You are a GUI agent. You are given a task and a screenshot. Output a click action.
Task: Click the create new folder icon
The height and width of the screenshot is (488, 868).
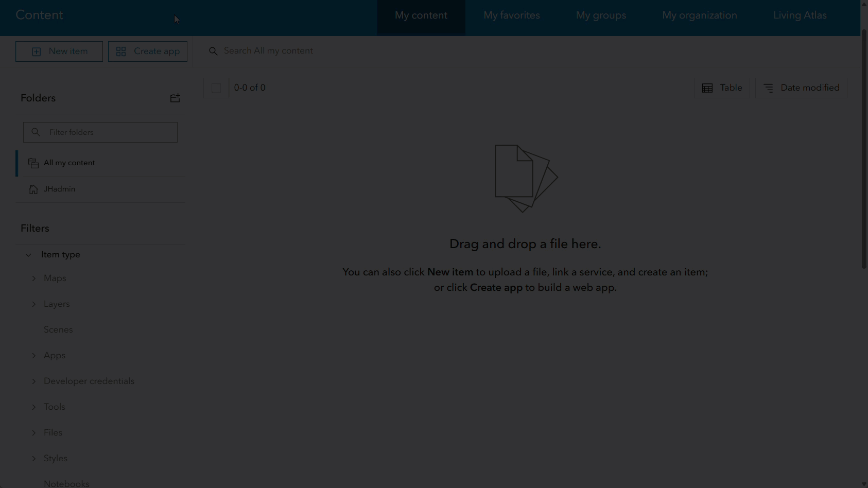pyautogui.click(x=175, y=98)
